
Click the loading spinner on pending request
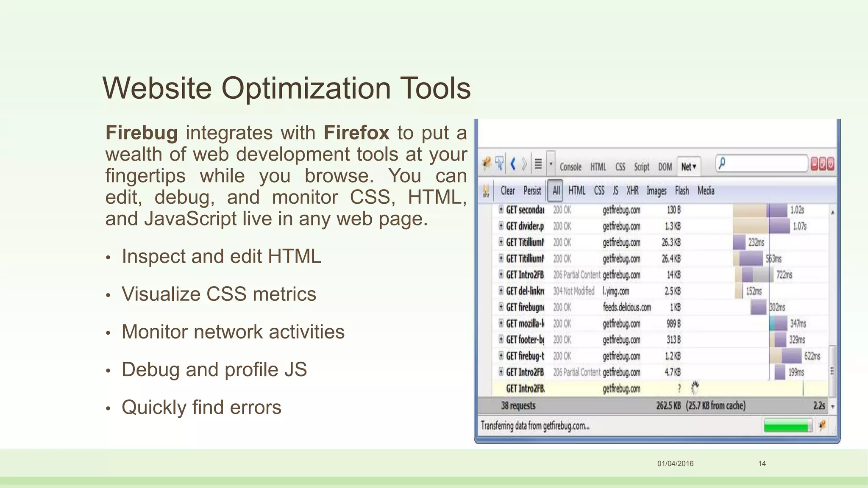[695, 388]
